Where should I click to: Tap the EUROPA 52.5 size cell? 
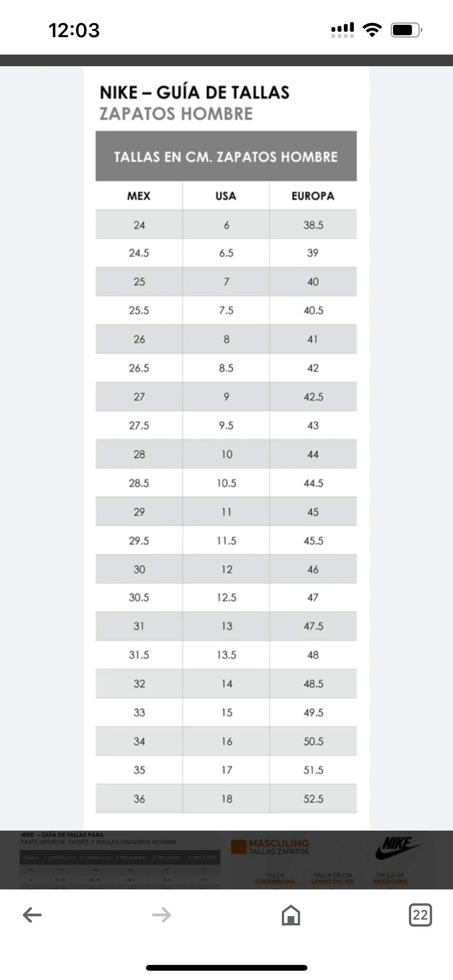pos(313,799)
